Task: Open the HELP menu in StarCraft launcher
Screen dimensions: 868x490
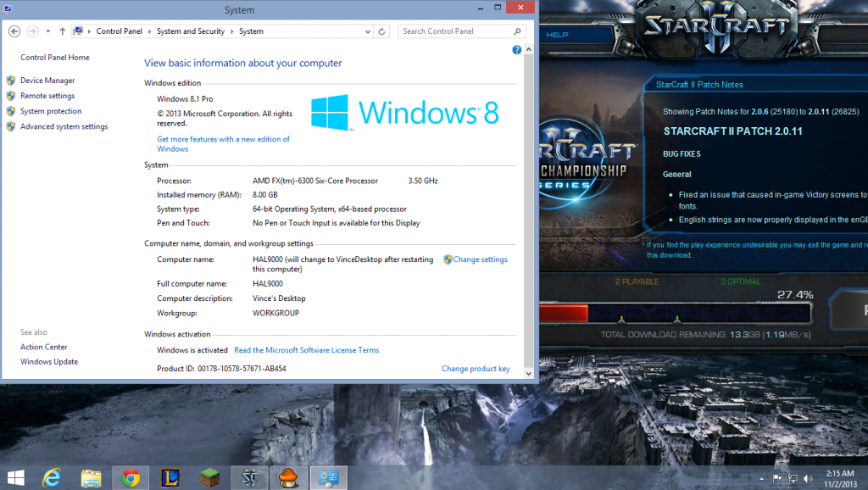Action: (x=558, y=35)
